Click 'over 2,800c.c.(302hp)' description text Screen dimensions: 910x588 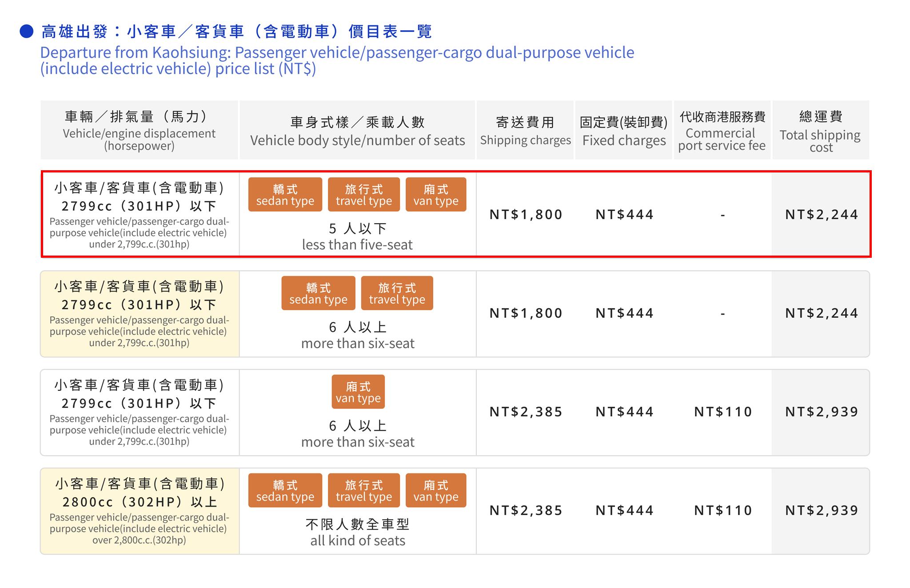139,540
